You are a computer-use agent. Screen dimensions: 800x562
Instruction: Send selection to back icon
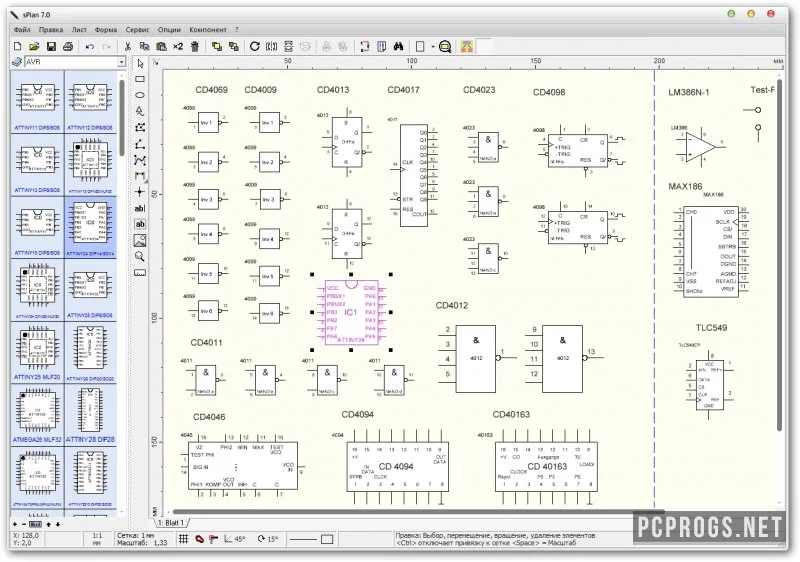point(234,46)
